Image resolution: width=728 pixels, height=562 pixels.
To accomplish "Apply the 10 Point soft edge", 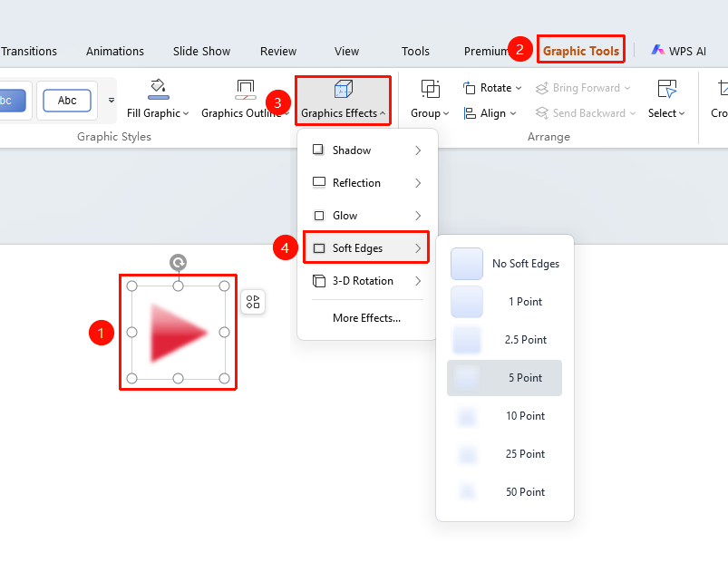I will click(504, 416).
